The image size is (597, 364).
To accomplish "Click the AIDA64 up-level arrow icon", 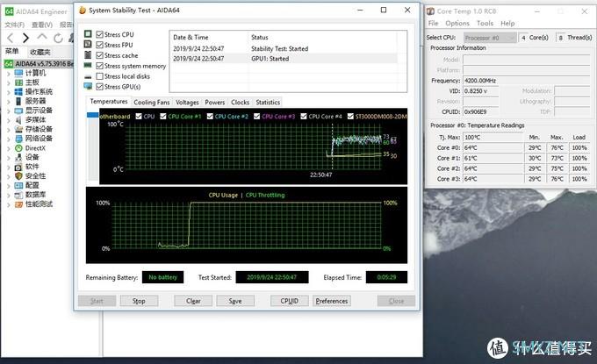I will [x=42, y=37].
